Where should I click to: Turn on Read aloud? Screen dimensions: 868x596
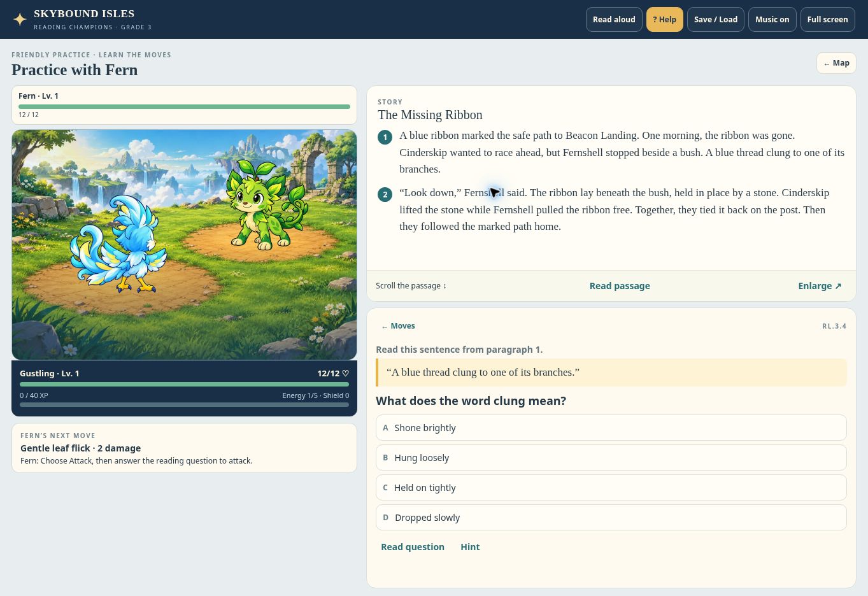click(x=614, y=19)
